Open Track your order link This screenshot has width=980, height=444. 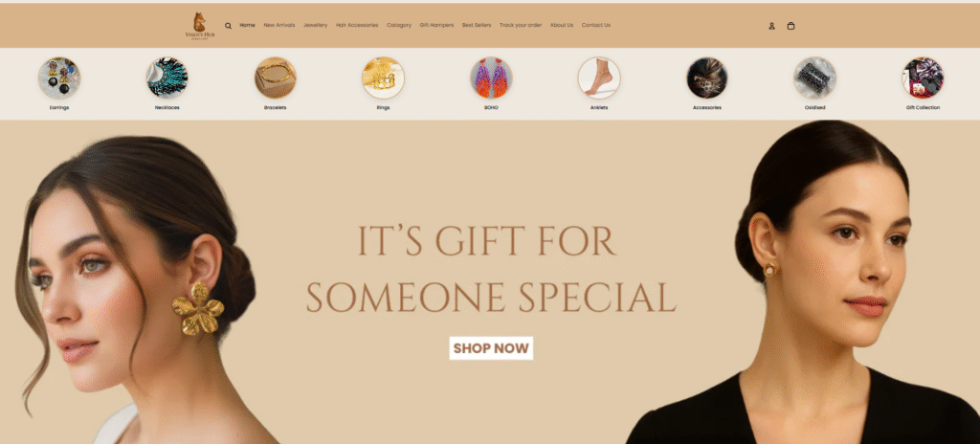(x=521, y=26)
